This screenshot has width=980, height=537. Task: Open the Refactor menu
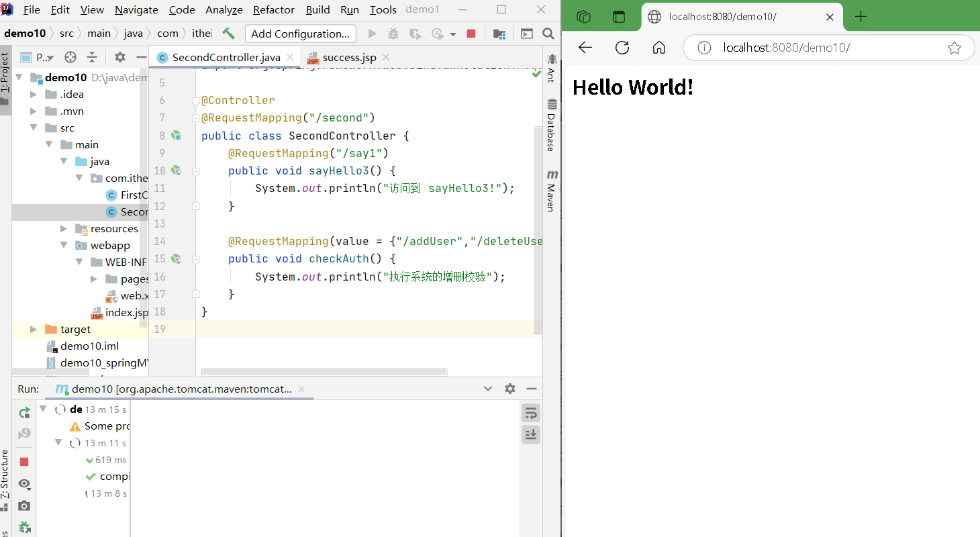pyautogui.click(x=273, y=9)
